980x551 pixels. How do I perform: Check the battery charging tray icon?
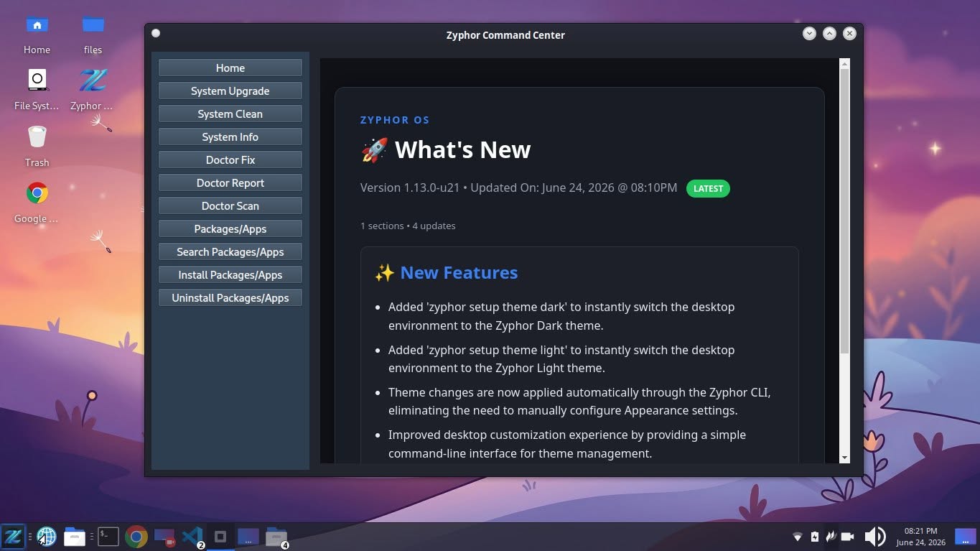tap(814, 537)
